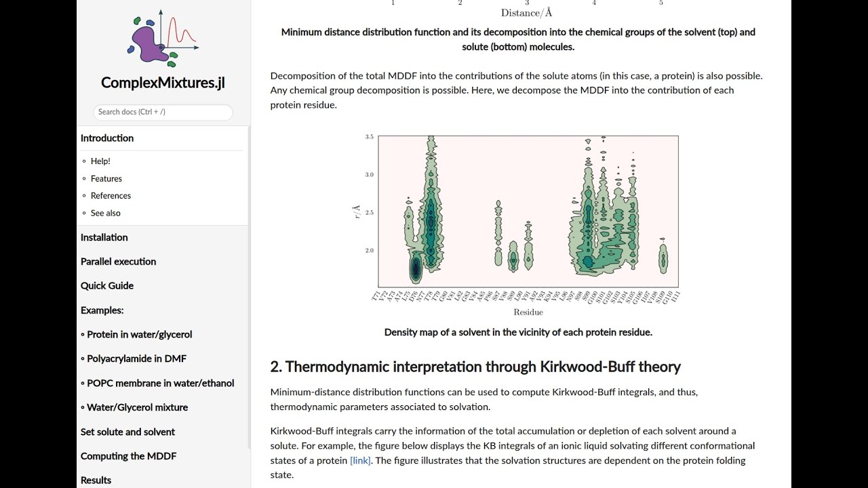
Task: Open the Results page in sidebar
Action: click(x=96, y=480)
